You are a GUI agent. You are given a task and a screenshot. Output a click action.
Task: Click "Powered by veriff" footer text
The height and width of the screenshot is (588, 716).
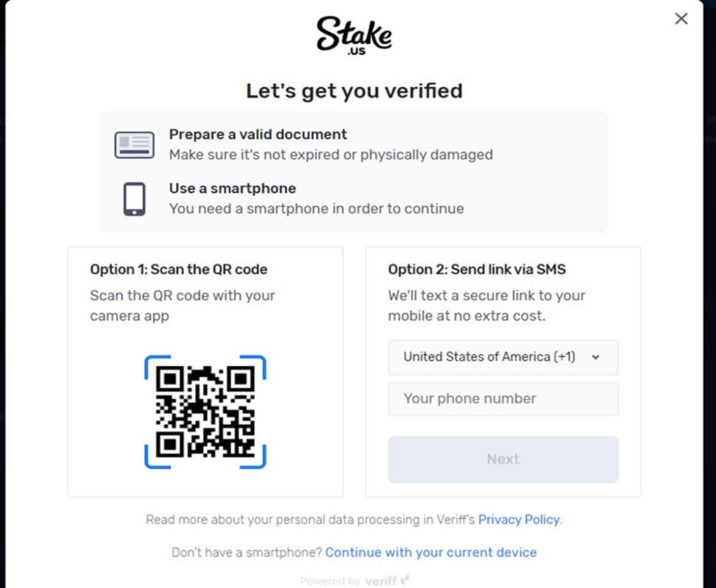[x=355, y=580]
